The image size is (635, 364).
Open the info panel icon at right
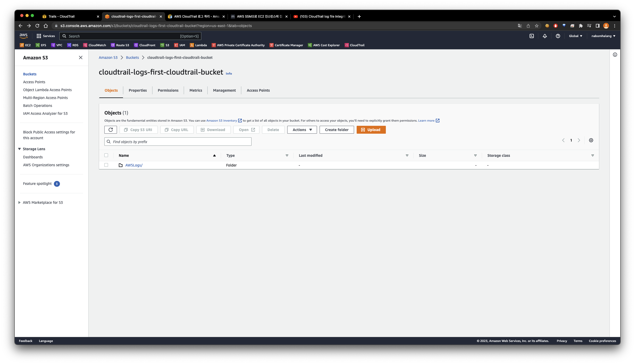[615, 55]
